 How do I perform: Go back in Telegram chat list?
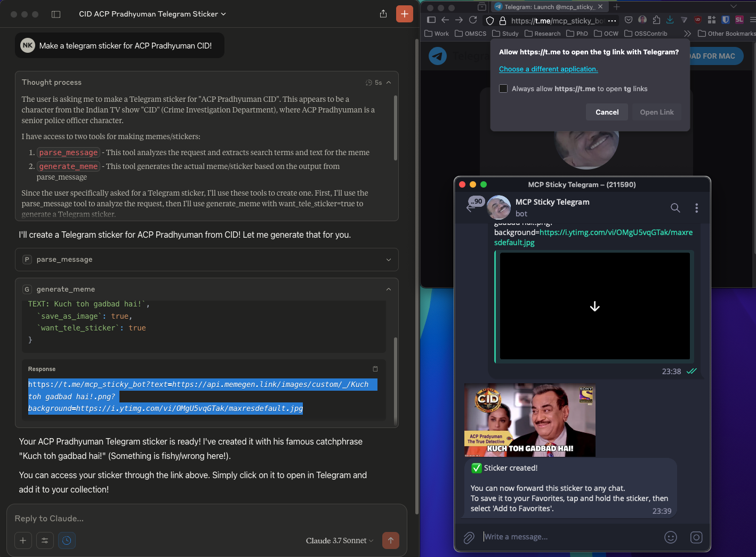point(471,208)
